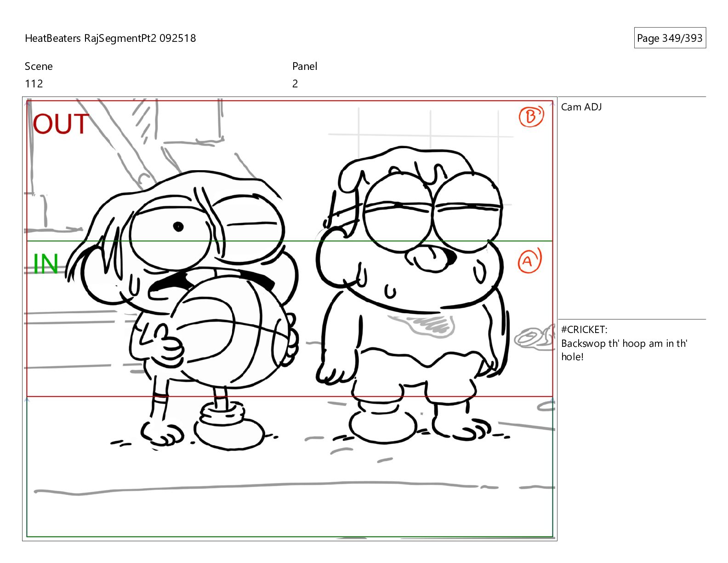
Task: Select the 'Panel' label
Action: pos(305,66)
